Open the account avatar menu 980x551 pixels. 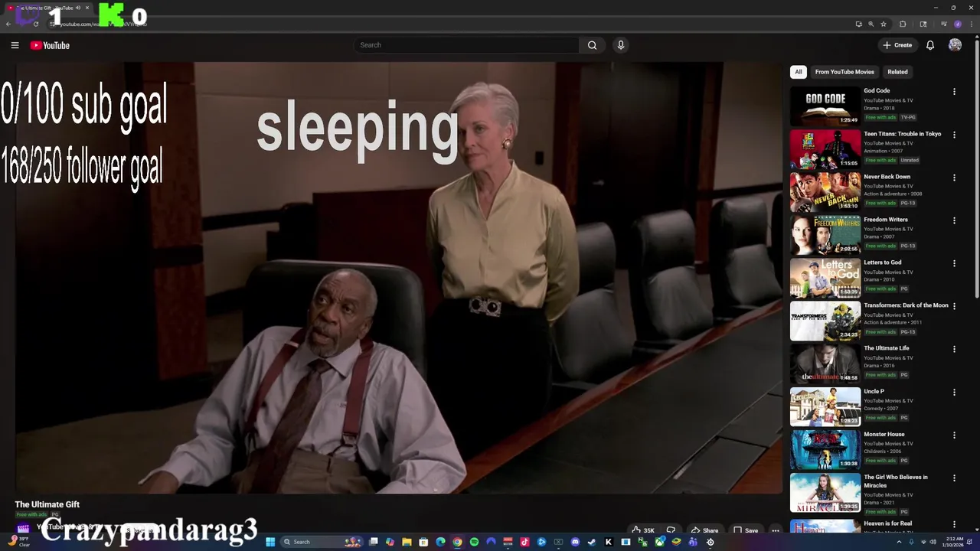click(955, 45)
